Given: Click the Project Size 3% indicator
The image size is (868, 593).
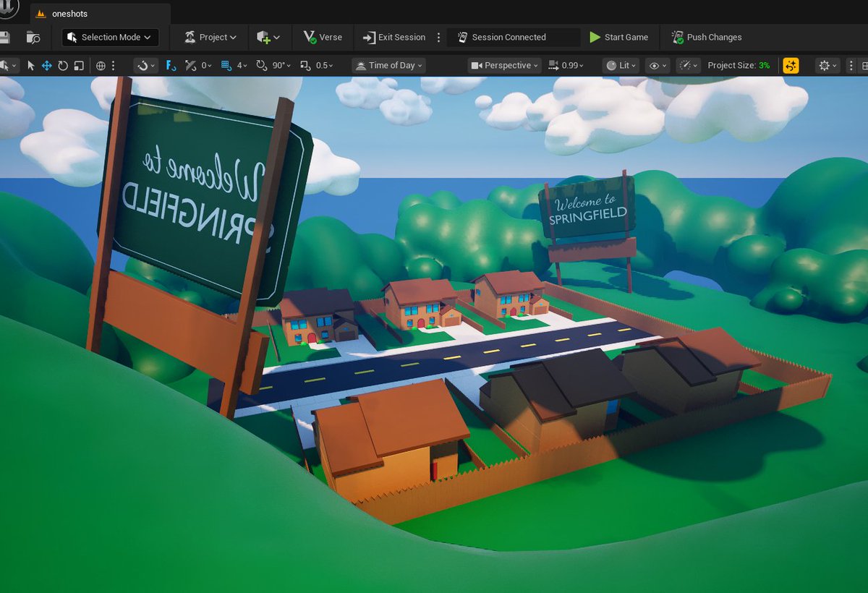Looking at the screenshot, I should point(739,65).
